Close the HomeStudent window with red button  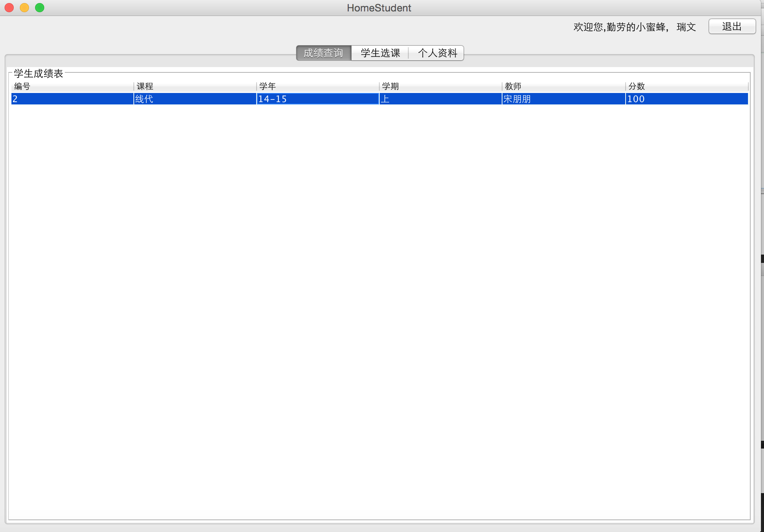click(9, 8)
